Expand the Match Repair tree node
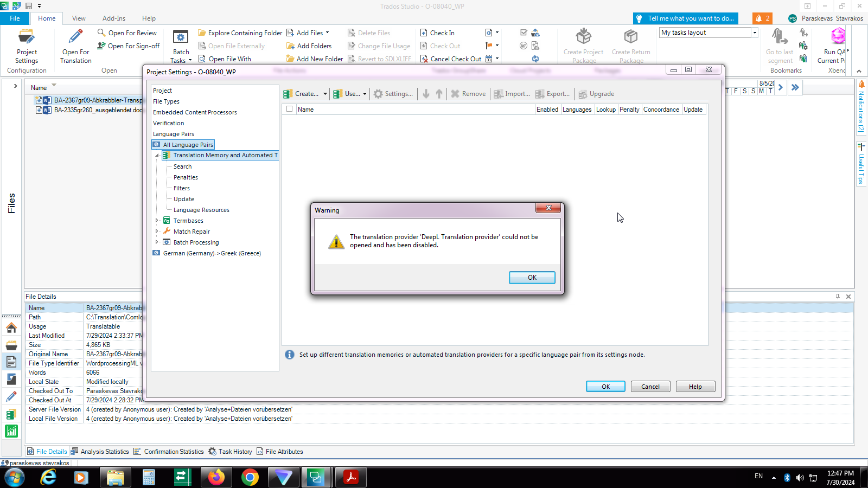This screenshot has height=488, width=868. coord(157,232)
